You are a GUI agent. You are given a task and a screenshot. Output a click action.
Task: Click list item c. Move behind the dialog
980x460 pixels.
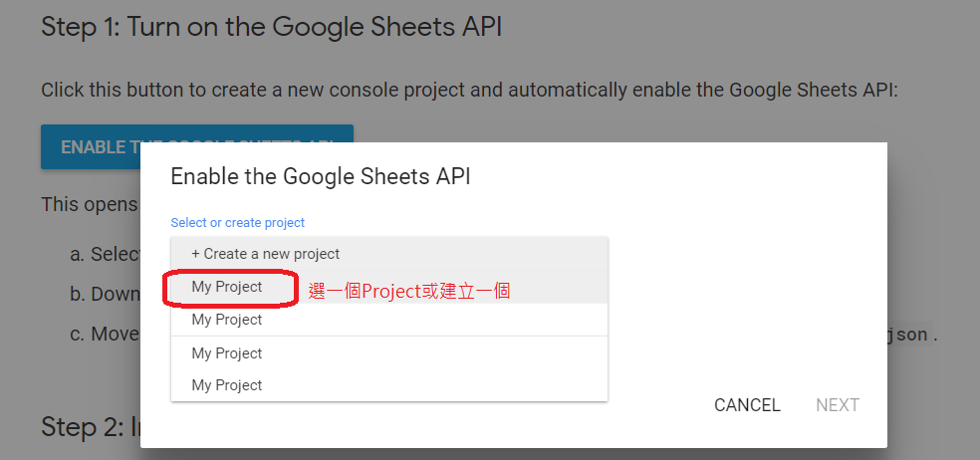click(105, 334)
